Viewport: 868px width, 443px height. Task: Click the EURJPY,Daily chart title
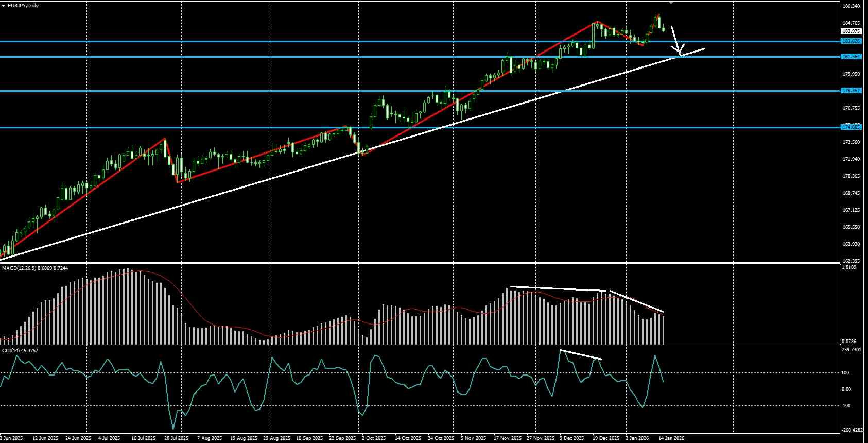23,5
